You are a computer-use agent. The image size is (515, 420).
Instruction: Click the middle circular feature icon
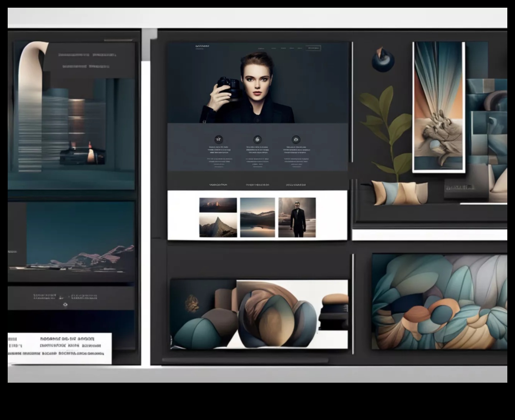click(257, 139)
